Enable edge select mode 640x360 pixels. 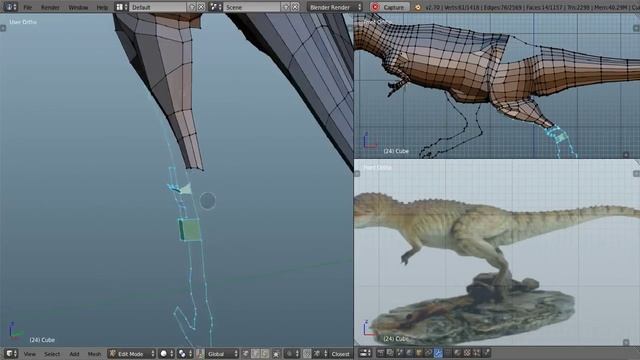255,353
